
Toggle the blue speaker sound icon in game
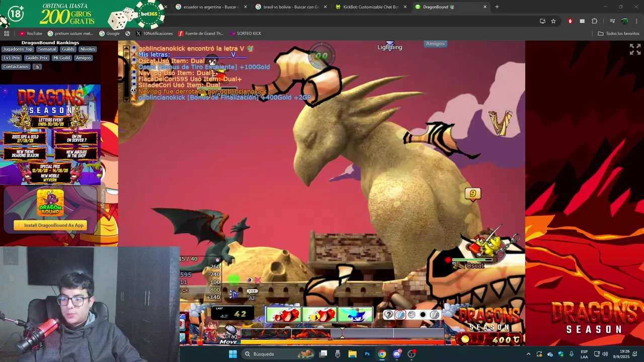click(x=234, y=294)
